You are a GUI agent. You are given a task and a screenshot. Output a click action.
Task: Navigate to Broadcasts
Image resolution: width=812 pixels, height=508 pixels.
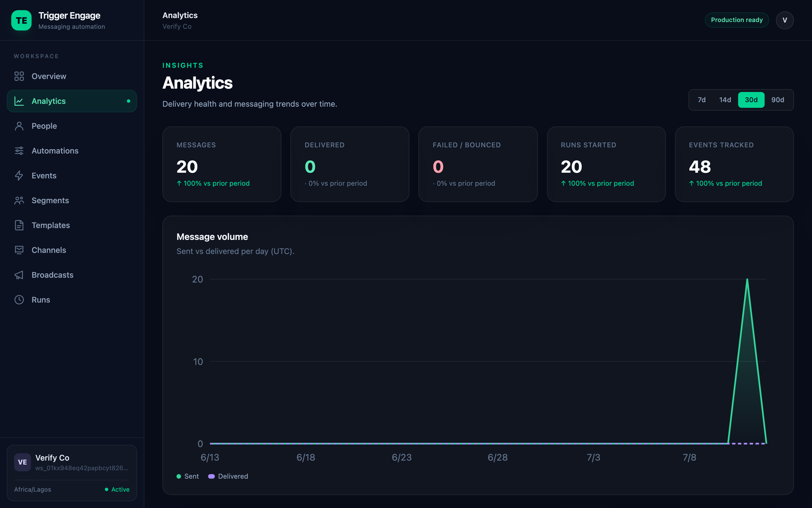(72, 275)
